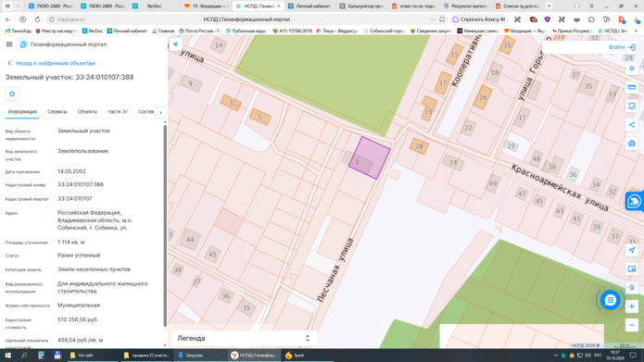The width and height of the screenshot is (644, 362).
Task: Switch to the ReDoc browser tab
Action: coord(155,6)
